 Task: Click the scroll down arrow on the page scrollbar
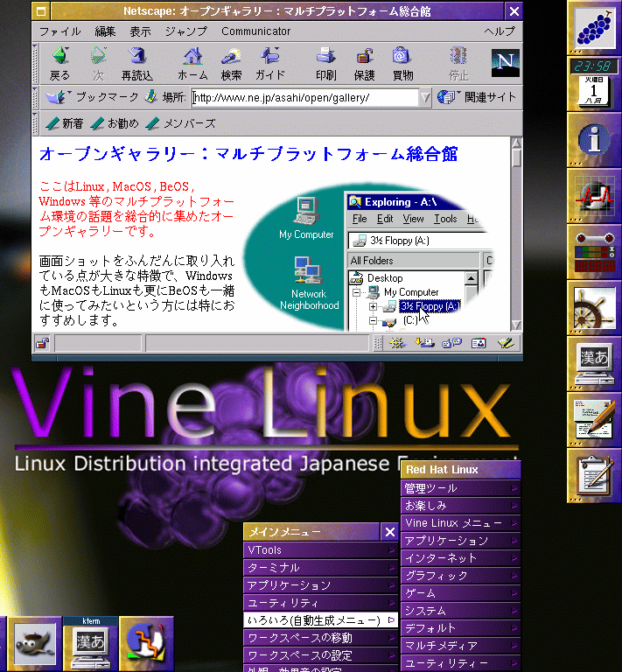516,325
